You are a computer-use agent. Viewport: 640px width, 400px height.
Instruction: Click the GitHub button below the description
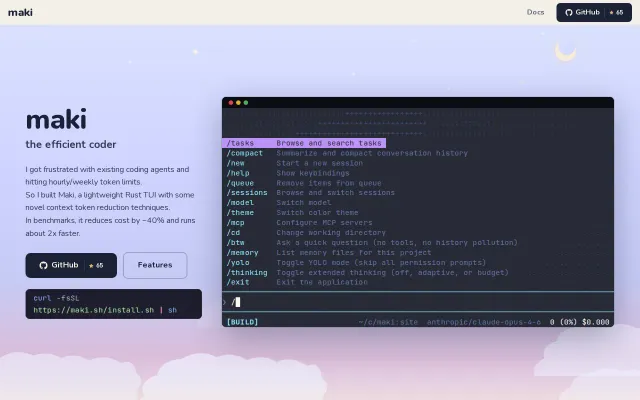(x=71, y=265)
